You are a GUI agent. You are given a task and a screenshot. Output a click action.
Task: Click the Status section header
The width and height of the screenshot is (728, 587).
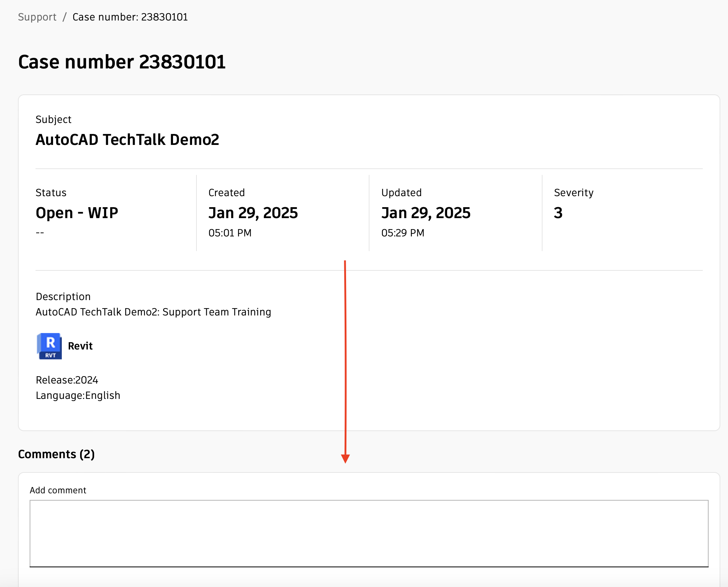[x=51, y=192]
